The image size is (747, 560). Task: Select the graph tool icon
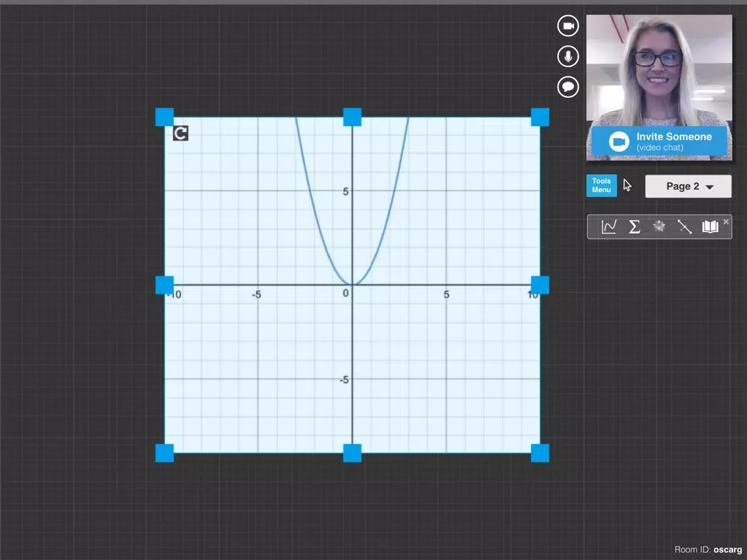609,227
